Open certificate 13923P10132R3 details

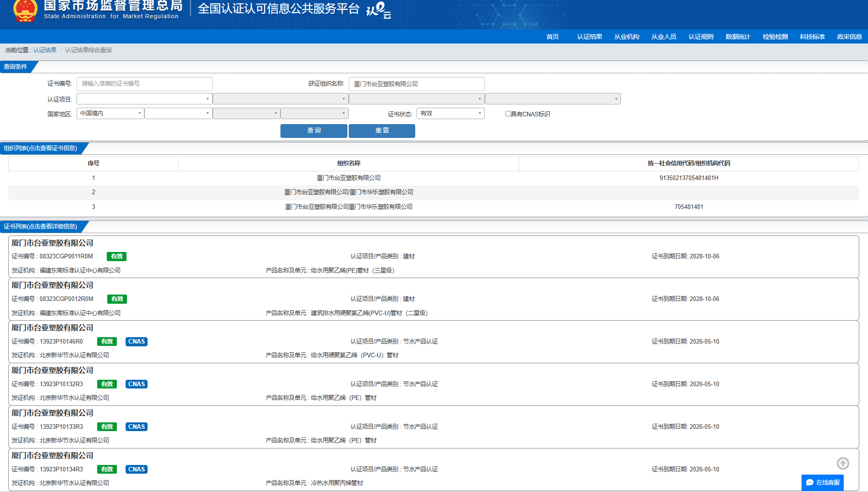click(434, 384)
